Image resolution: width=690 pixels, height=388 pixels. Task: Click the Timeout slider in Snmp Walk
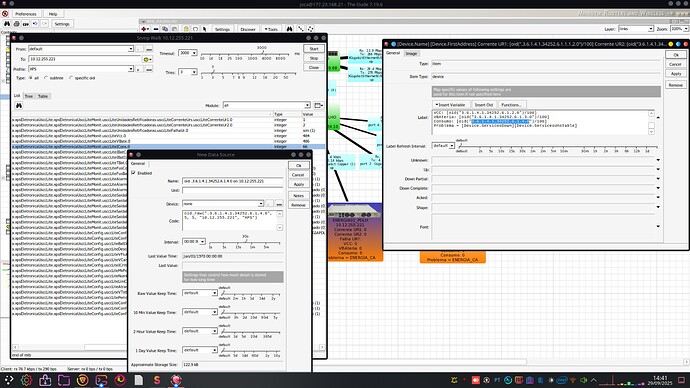(244, 53)
